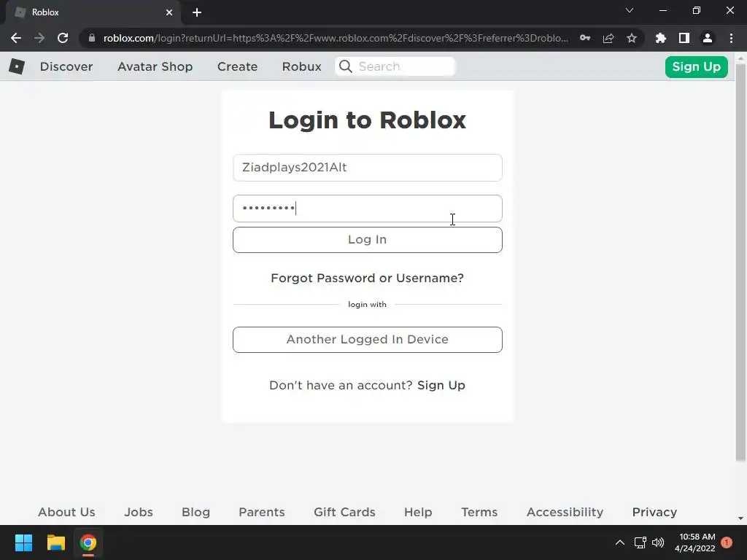
Task: Open saved passwords key icon
Action: click(x=585, y=38)
